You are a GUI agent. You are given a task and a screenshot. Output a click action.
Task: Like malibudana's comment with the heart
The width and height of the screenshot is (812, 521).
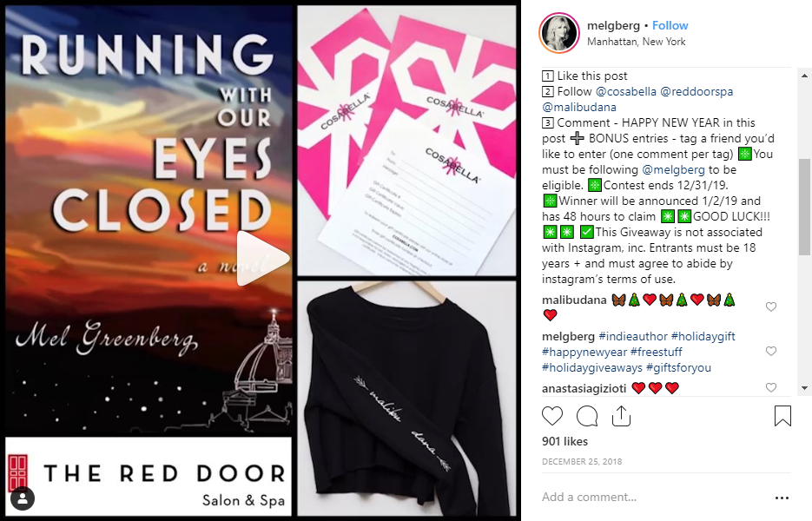coord(771,307)
